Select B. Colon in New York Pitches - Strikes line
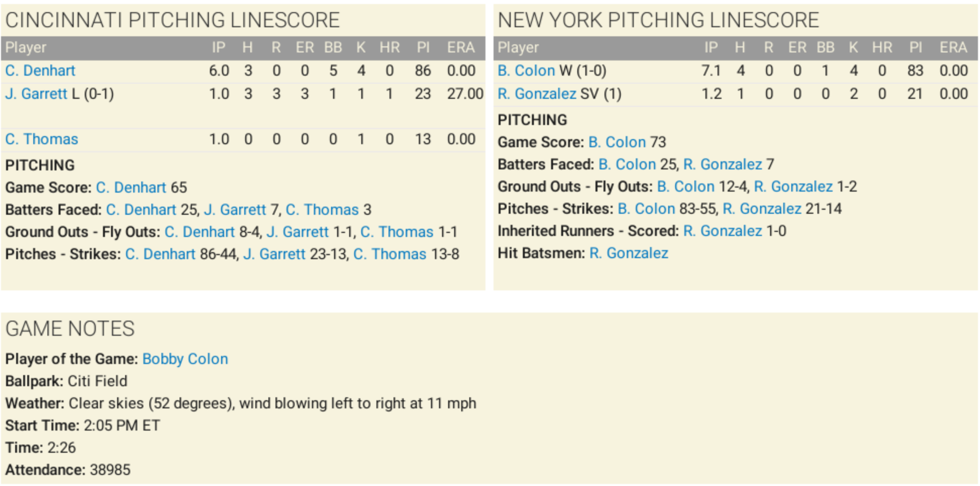Image resolution: width=980 pixels, height=486 pixels. [646, 209]
